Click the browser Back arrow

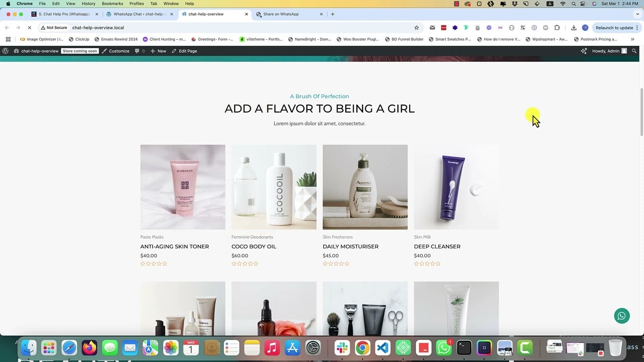click(7, 28)
